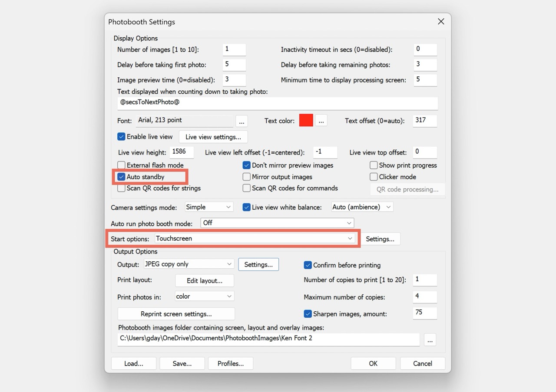
Task: Enable External flash mode
Action: [x=122, y=165]
